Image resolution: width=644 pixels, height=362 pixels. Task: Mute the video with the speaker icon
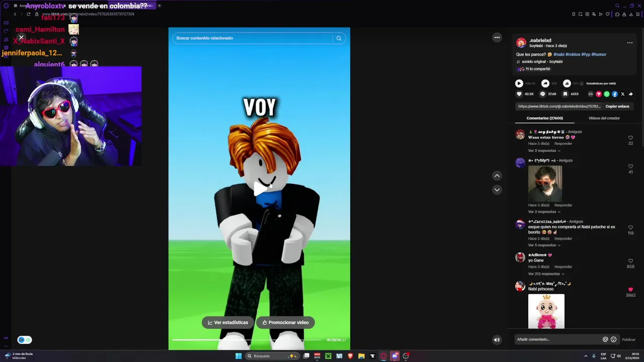pyautogui.click(x=497, y=340)
